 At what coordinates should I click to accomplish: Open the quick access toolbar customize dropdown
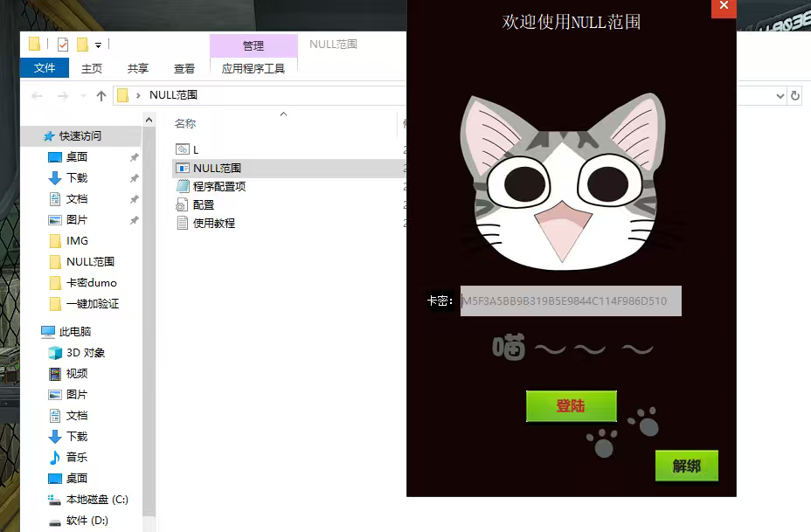[x=99, y=45]
